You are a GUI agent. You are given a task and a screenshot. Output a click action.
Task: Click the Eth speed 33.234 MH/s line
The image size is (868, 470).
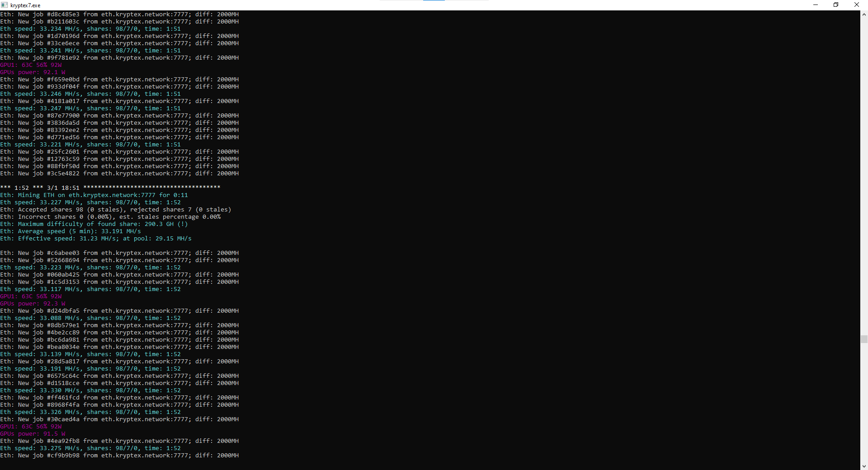click(x=90, y=29)
